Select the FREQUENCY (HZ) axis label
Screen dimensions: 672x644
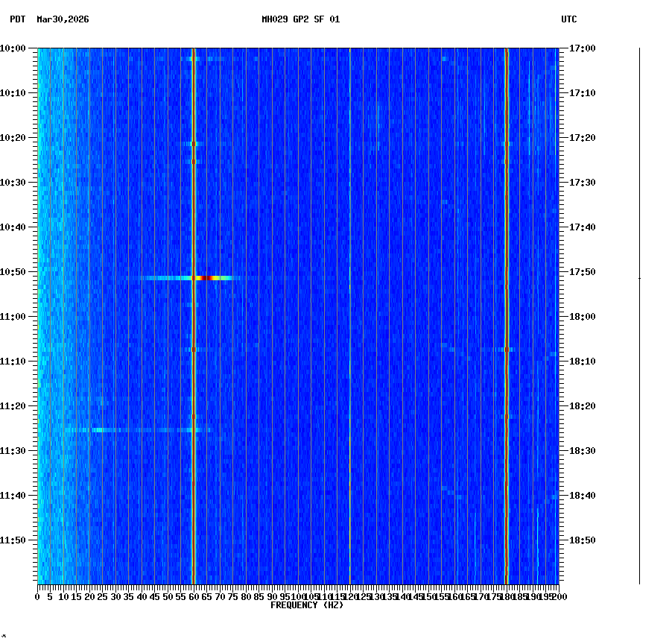coord(308,605)
